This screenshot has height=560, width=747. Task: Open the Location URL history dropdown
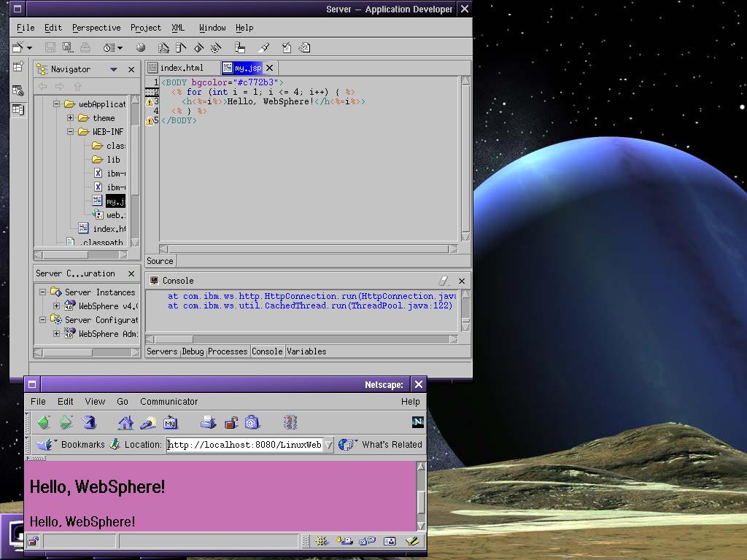[x=328, y=445]
